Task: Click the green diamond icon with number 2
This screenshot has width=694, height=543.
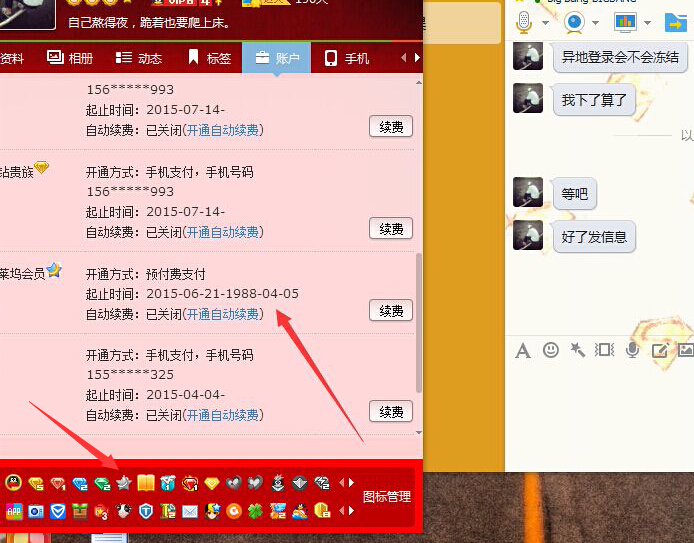Action: click(x=102, y=483)
